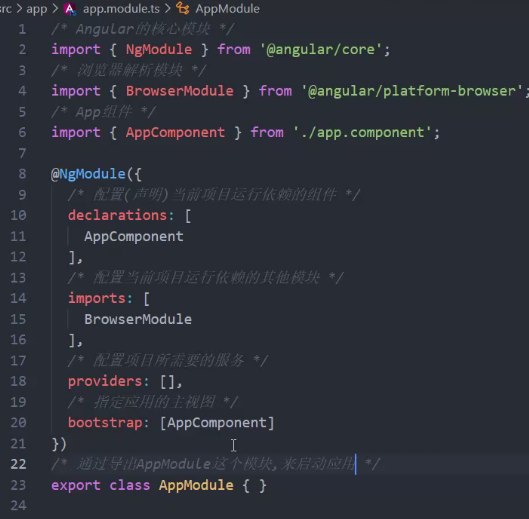Click the 'imports' property on line 14
The width and height of the screenshot is (529, 519).
coord(97,298)
